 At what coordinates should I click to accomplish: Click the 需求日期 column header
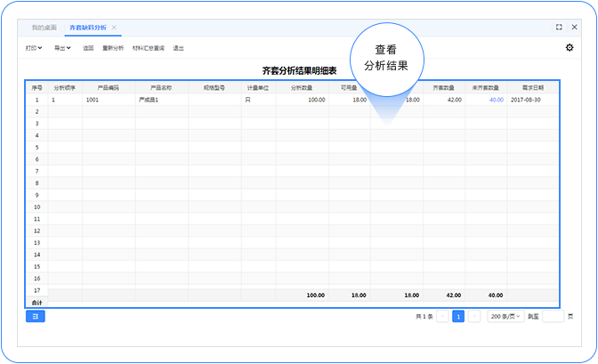click(x=533, y=88)
